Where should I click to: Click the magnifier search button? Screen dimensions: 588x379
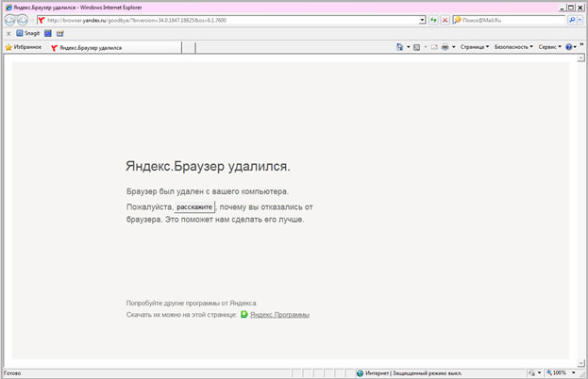[571, 20]
